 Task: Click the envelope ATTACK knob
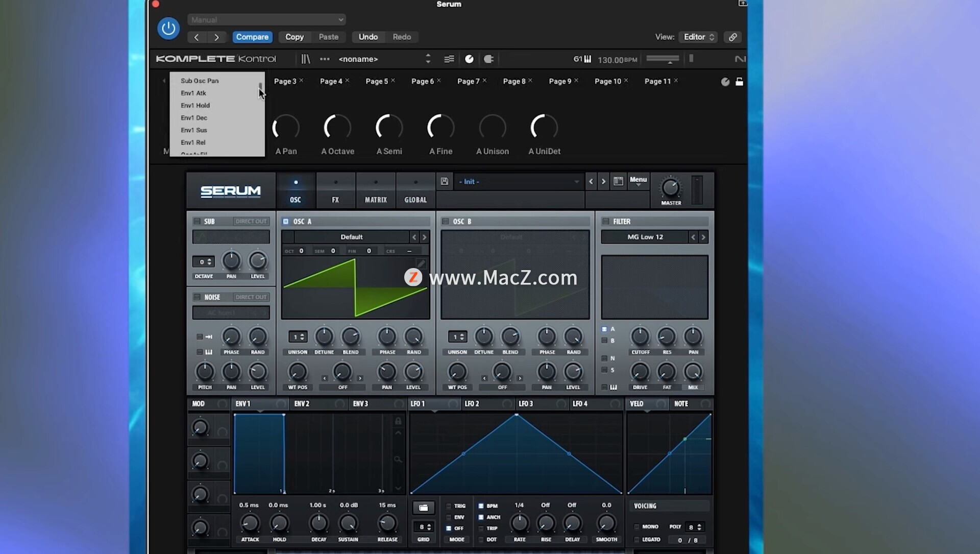(x=250, y=523)
